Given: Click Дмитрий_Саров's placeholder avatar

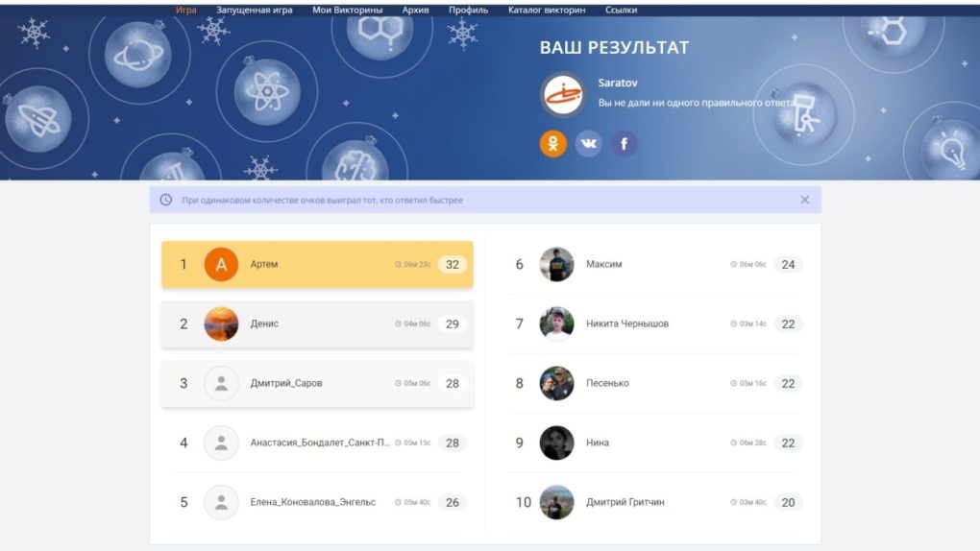Looking at the screenshot, I should pos(221,383).
